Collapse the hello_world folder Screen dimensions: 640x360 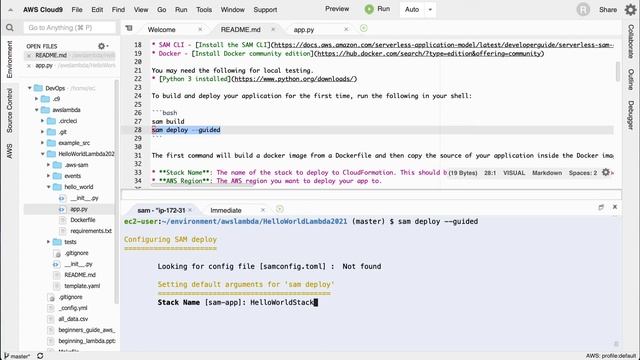tap(48, 187)
